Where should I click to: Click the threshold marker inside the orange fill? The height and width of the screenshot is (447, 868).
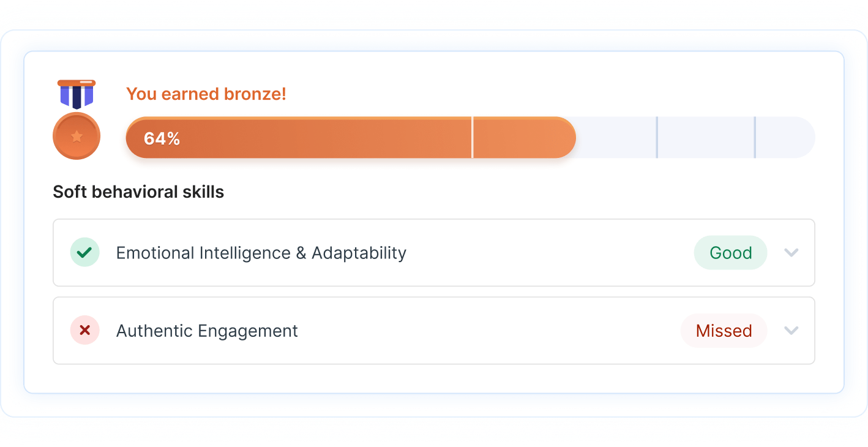pos(473,137)
